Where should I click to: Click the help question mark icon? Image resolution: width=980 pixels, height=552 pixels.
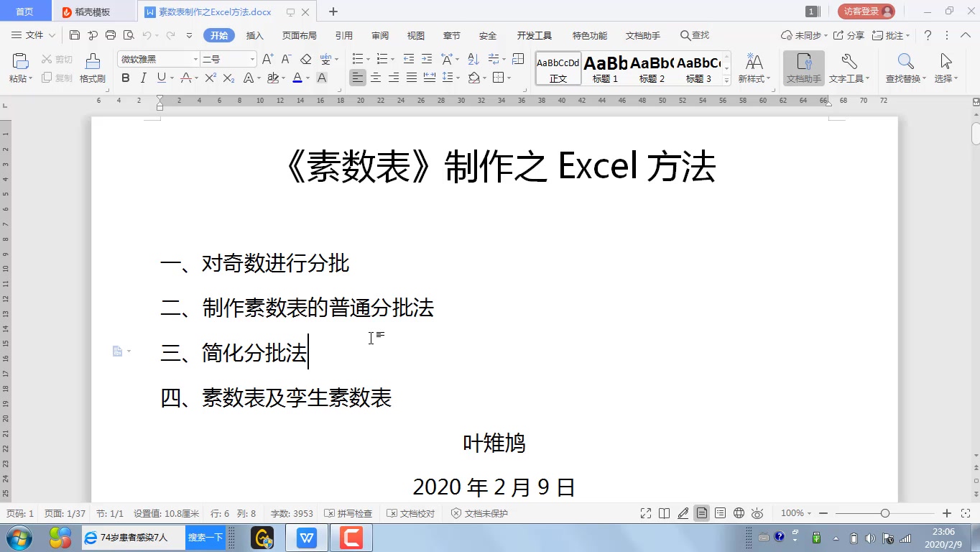click(x=928, y=35)
